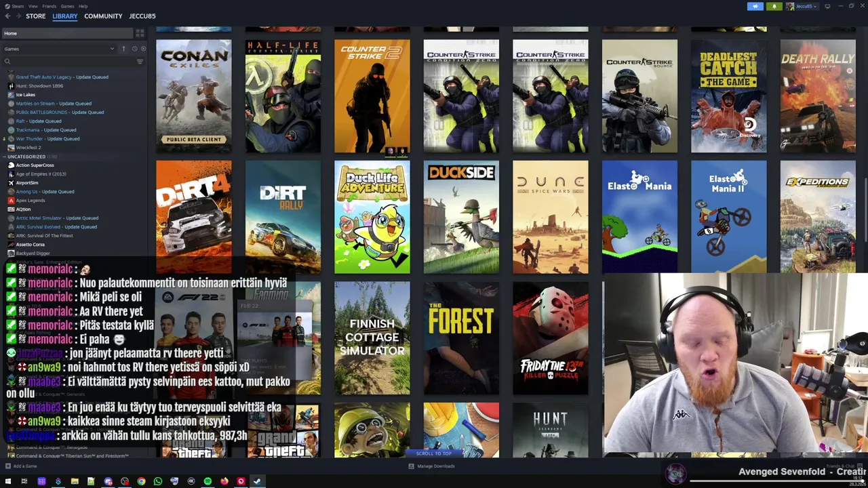Select Ice Lakes in game list
This screenshot has height=488, width=868.
click(x=26, y=95)
